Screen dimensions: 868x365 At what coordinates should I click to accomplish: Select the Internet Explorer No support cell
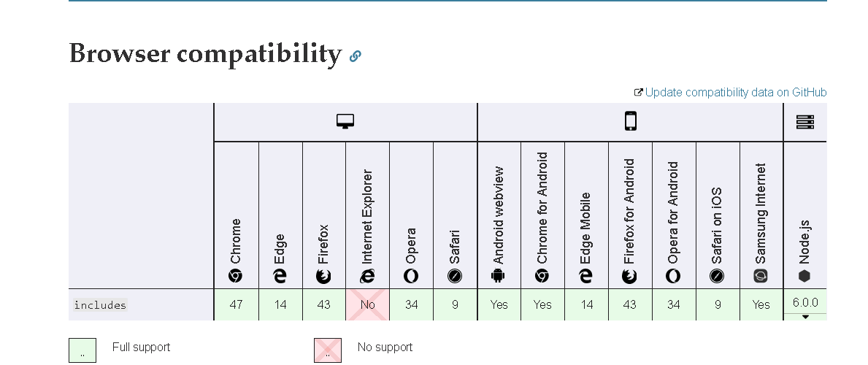pos(368,304)
